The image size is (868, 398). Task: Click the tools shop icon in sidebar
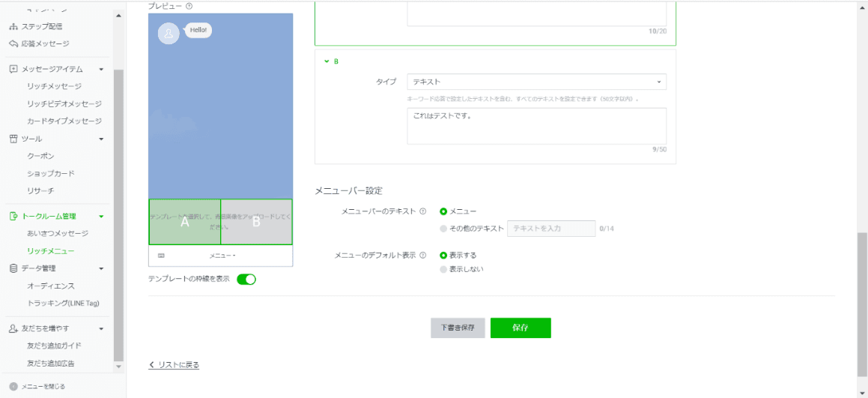[x=13, y=139]
